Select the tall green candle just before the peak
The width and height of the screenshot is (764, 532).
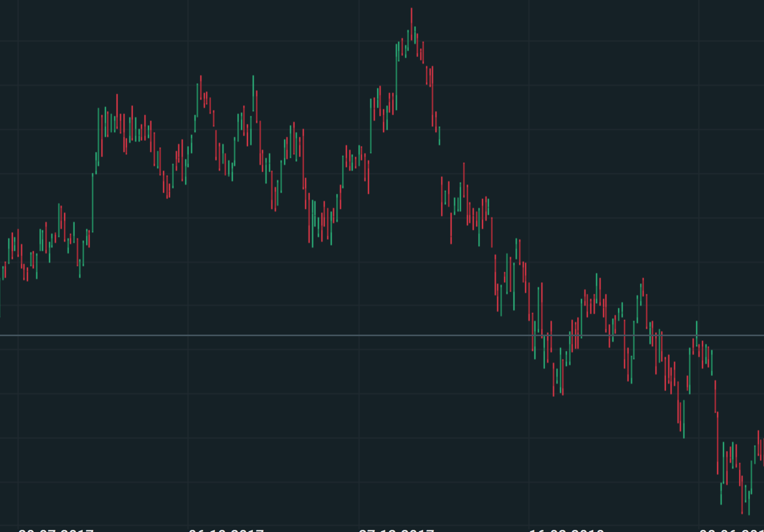396,77
